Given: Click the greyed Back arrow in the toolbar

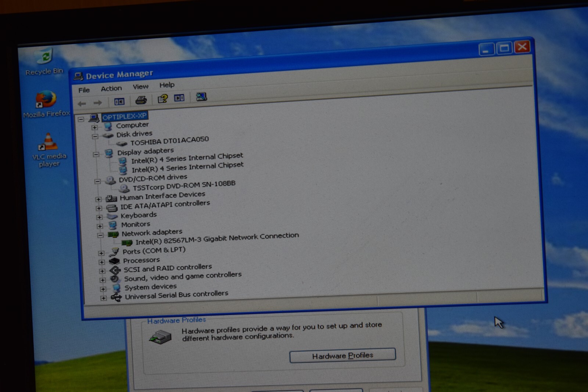Looking at the screenshot, I should click(x=82, y=104).
